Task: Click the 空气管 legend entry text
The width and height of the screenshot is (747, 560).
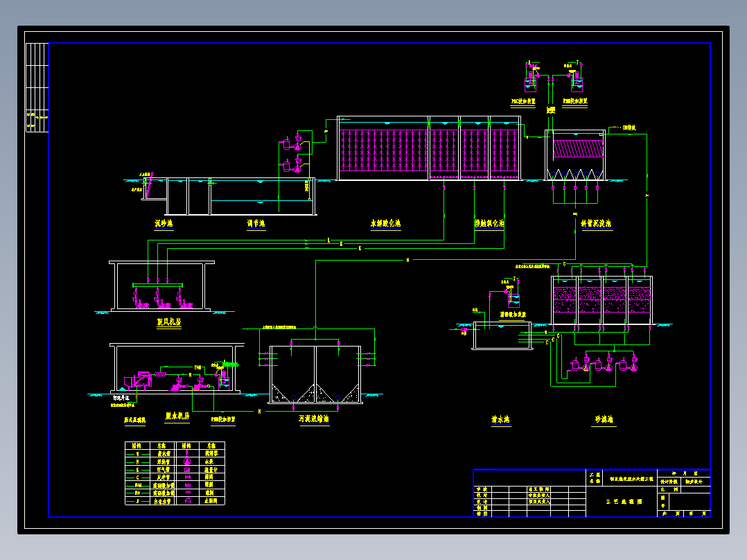Action: [x=164, y=469]
